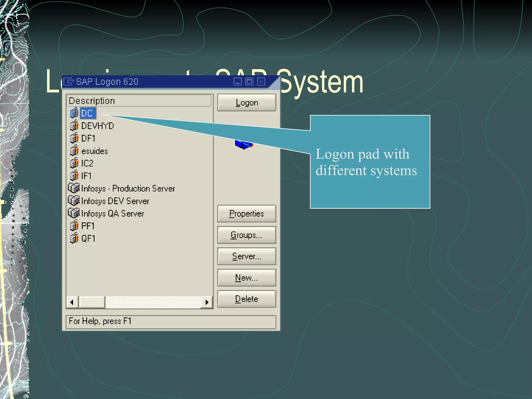Click the Infosys DEV Server group icon
The height and width of the screenshot is (399, 532).
pyautogui.click(x=74, y=201)
